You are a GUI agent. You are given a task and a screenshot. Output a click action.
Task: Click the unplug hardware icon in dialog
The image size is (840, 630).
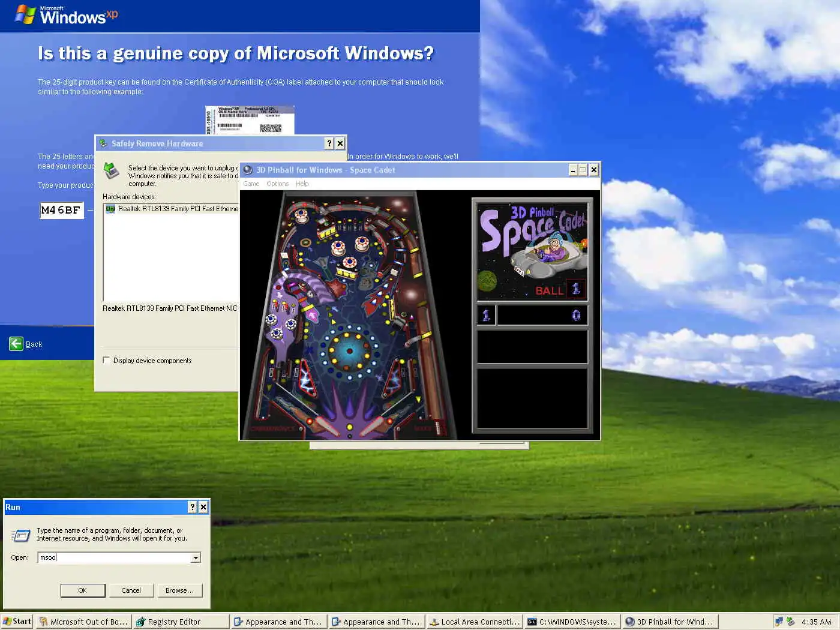pyautogui.click(x=112, y=170)
